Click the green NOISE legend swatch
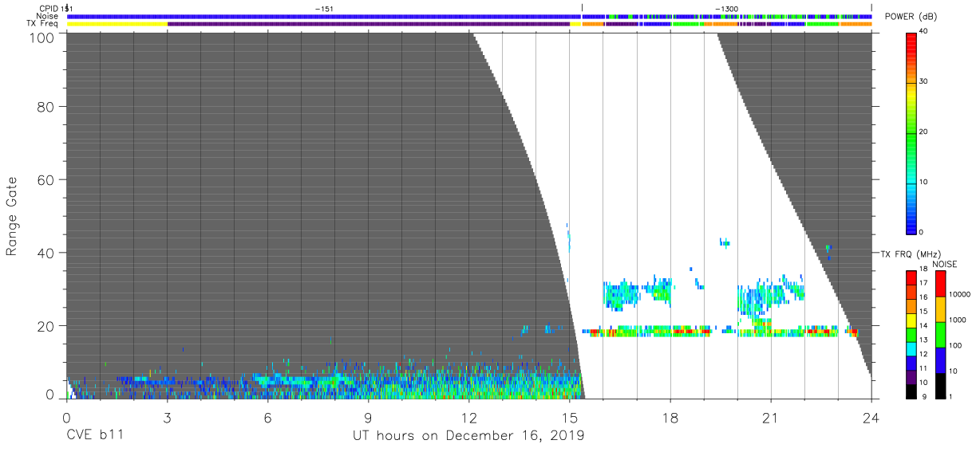This screenshot has width=980, height=452. (941, 335)
